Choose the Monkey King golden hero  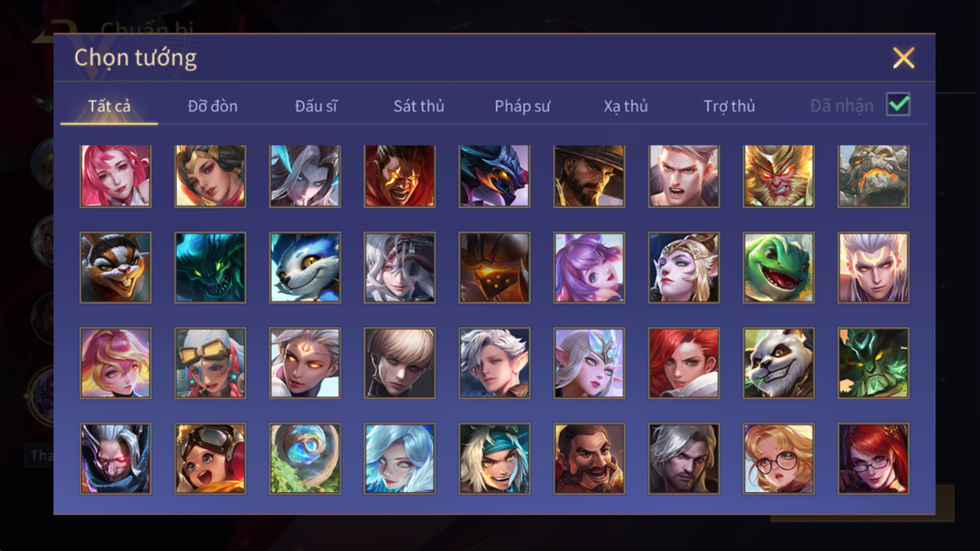click(778, 176)
